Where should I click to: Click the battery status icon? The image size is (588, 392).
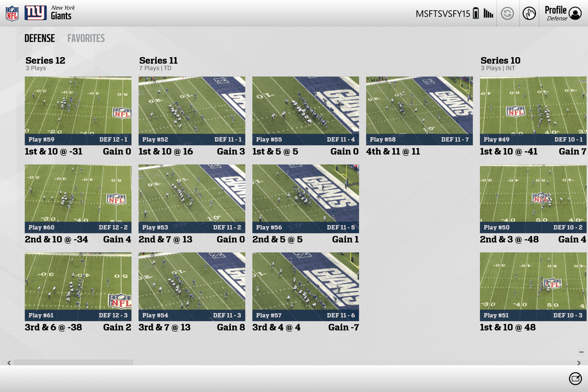pos(476,14)
